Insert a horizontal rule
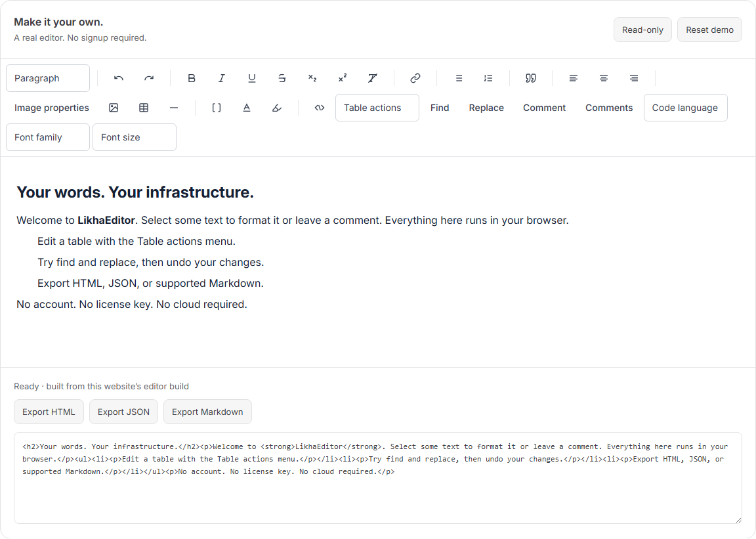Viewport: 756px width, 539px height. click(x=174, y=108)
